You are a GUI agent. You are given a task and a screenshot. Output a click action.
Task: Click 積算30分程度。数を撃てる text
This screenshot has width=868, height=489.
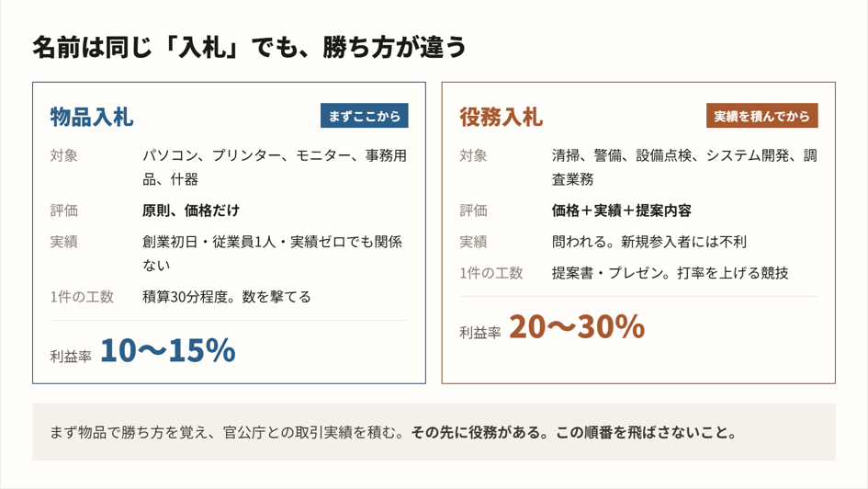click(x=226, y=297)
